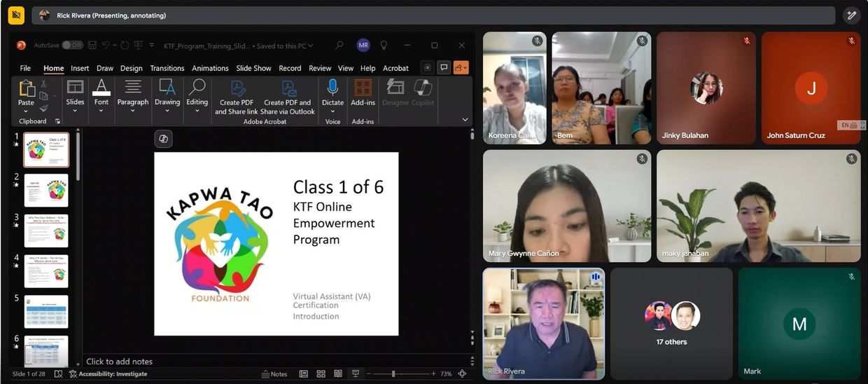
Task: Click the Undo arrow icon
Action: [x=106, y=46]
